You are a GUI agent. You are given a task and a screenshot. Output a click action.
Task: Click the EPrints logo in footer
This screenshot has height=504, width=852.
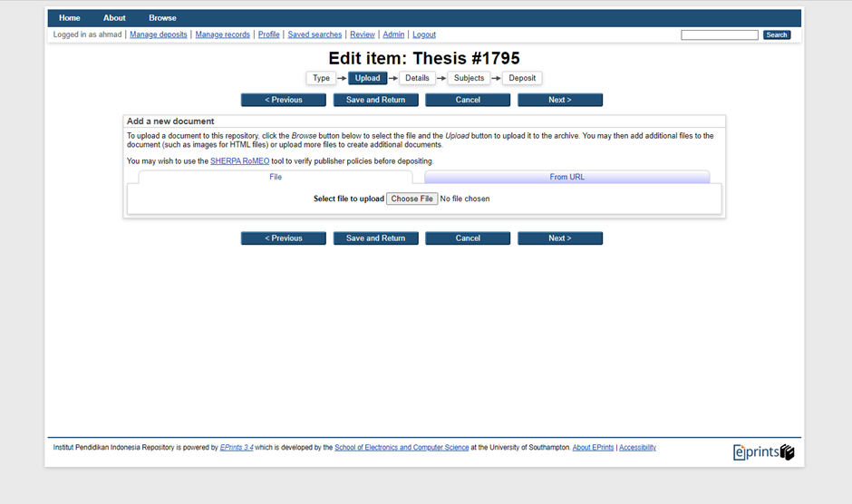pos(763,451)
